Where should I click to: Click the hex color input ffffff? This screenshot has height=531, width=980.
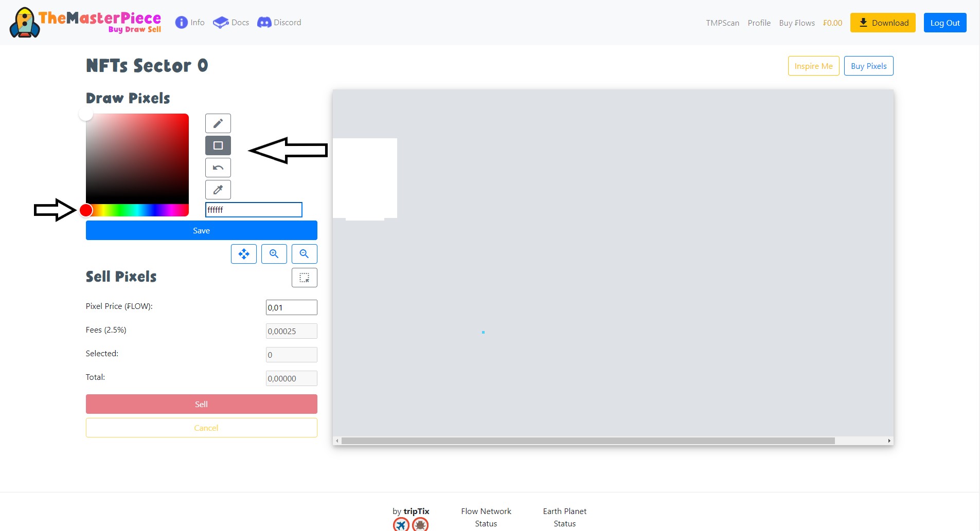coord(254,210)
